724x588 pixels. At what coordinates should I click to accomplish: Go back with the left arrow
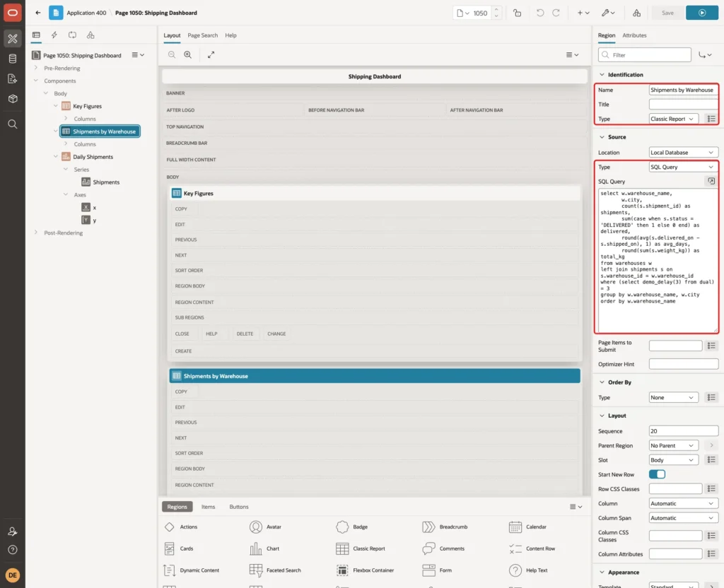[x=38, y=13]
